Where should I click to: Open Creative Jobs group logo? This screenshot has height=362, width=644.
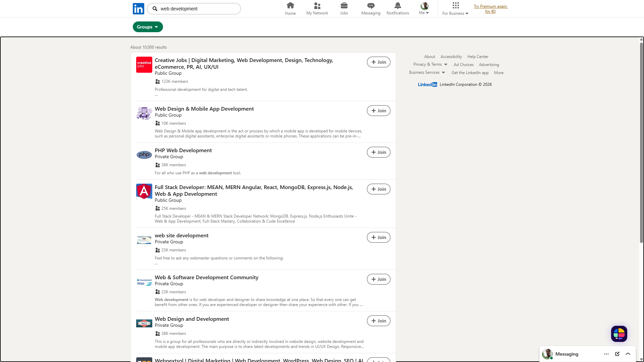click(144, 65)
